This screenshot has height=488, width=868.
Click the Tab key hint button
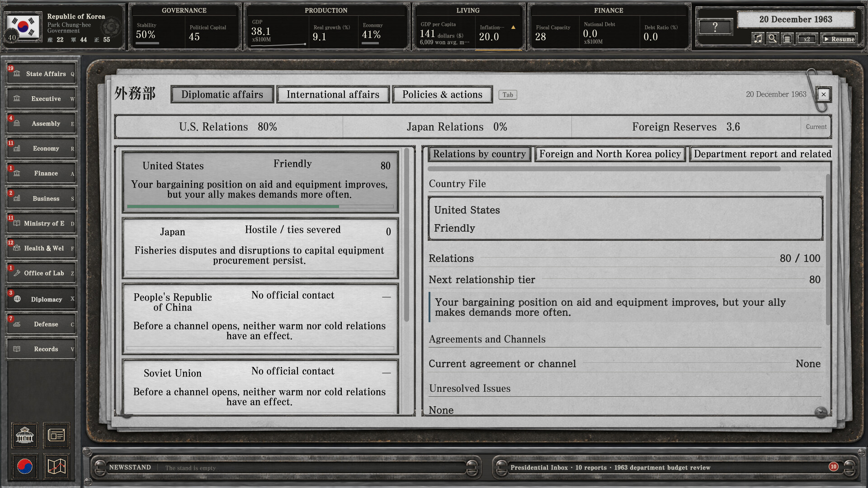coord(508,95)
